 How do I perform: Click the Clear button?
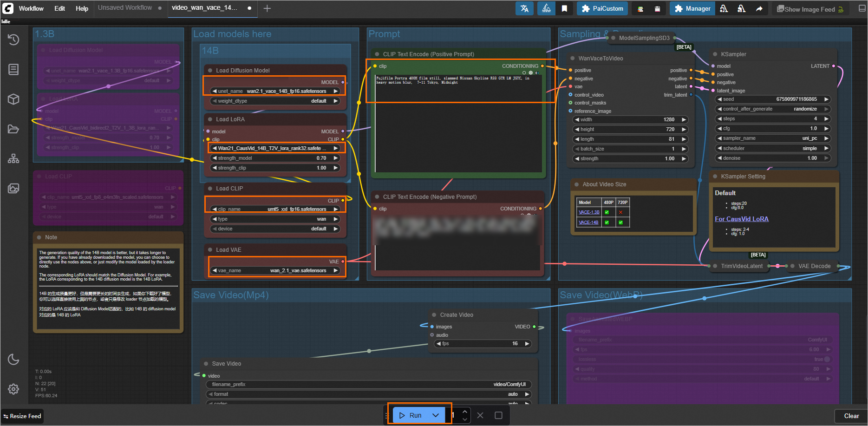tap(851, 416)
